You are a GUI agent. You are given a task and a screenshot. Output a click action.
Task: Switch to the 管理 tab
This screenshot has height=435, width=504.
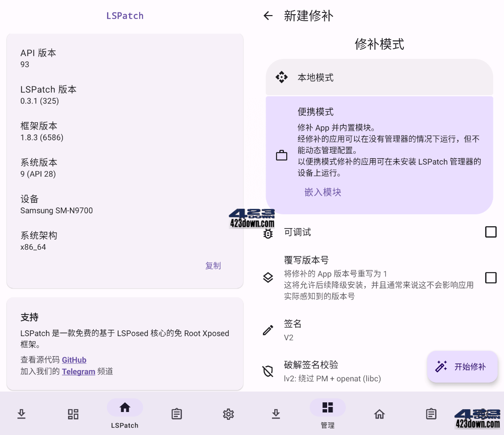pyautogui.click(x=328, y=414)
